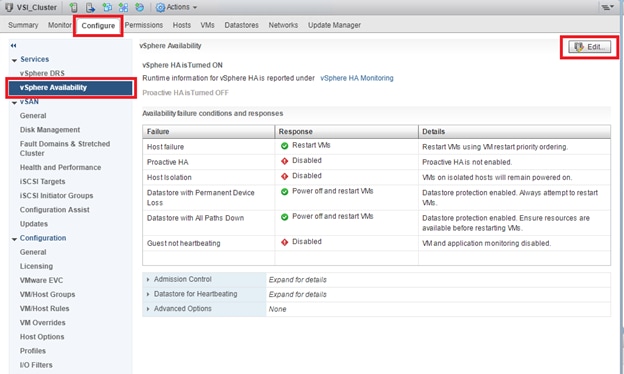Open General under vSAN
The height and width of the screenshot is (374, 624).
(33, 116)
